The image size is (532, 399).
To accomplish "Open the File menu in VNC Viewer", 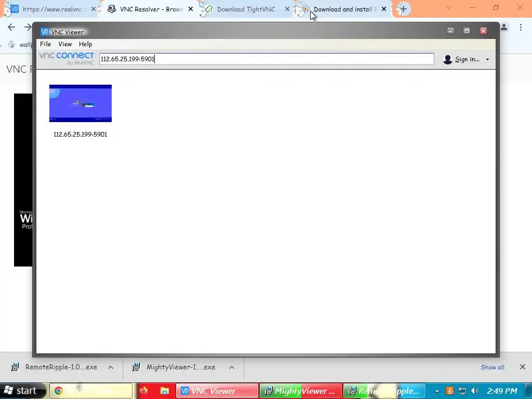I will 46,44.
